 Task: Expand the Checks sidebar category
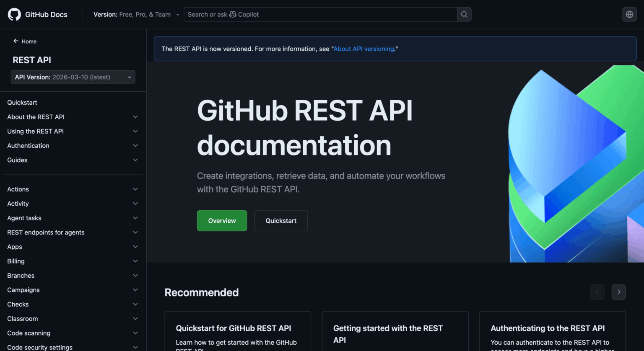tap(73, 304)
